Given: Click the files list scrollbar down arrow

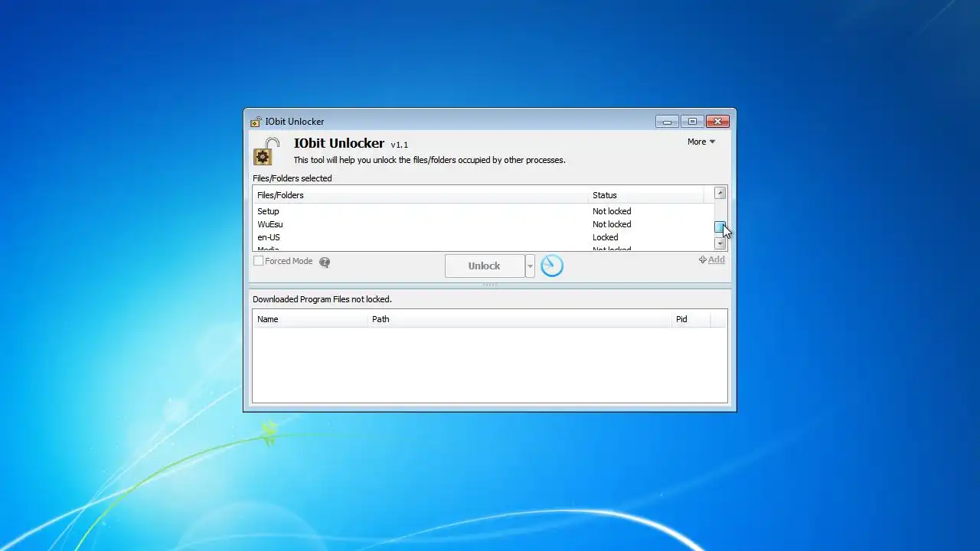Looking at the screenshot, I should click(720, 243).
